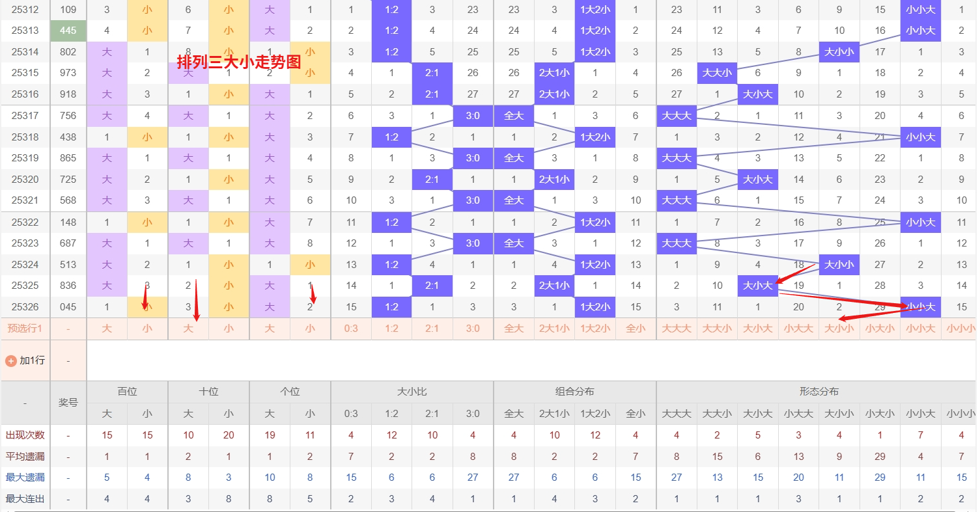This screenshot has width=980, height=512.
Task: Pick 小大大 in the 预选行1 row
Action: click(798, 329)
